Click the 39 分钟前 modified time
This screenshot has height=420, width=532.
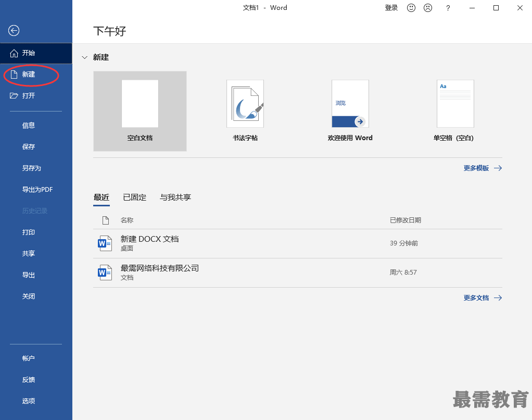tap(404, 243)
